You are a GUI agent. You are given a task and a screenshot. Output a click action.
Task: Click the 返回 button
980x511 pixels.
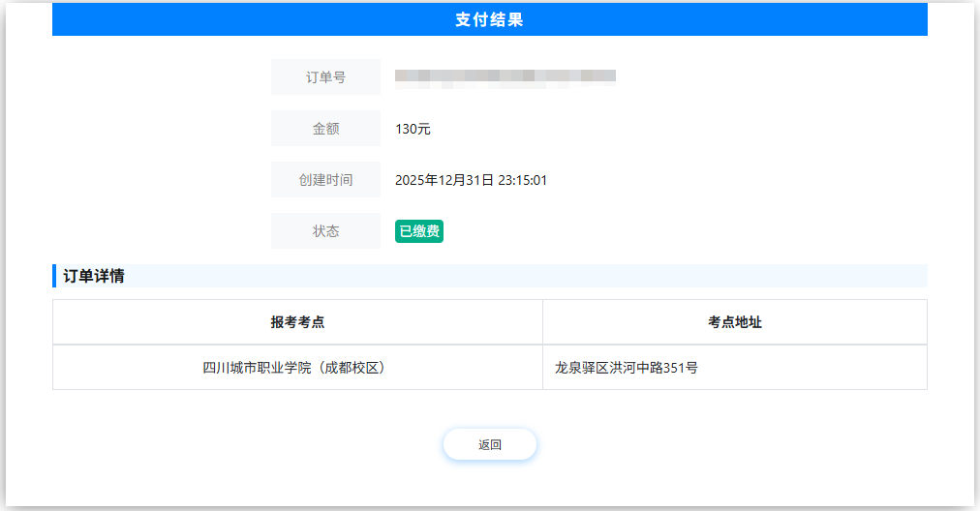489,445
